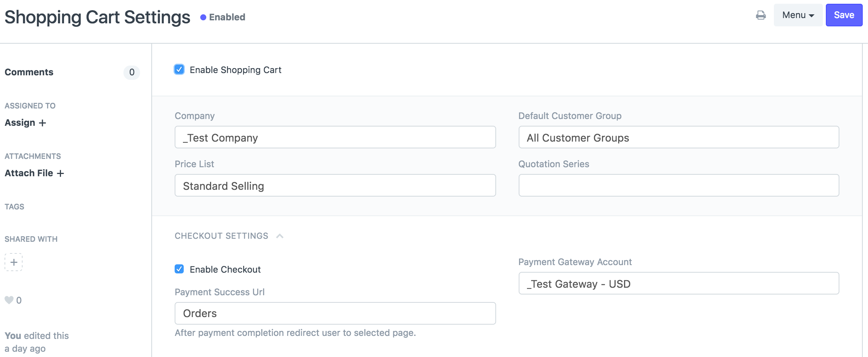Open the Default Customer Group field
Viewport: 868px width, 357px height.
pyautogui.click(x=678, y=137)
